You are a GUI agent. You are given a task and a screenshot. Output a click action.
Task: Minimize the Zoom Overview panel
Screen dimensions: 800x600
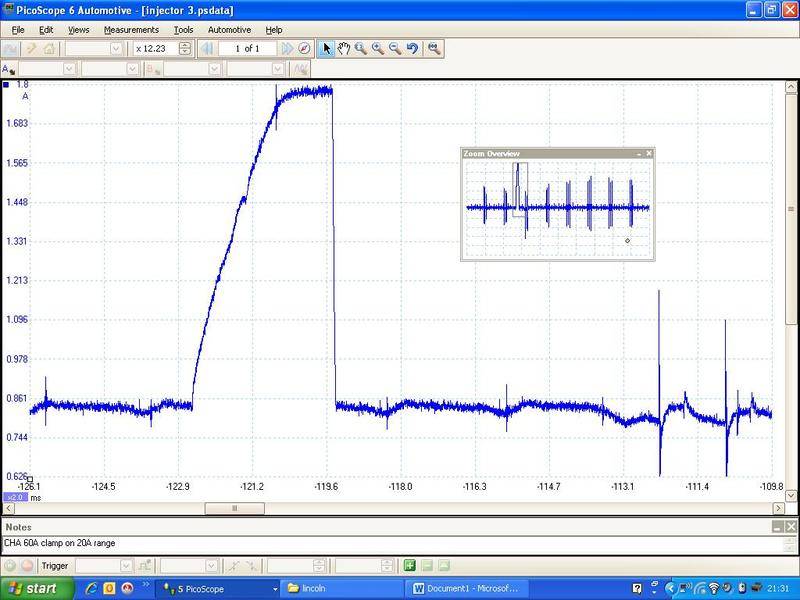point(639,153)
